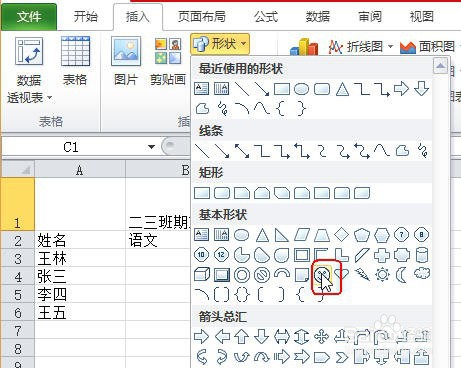Choose the chevron arrow shape
Viewport: 461px width, 368px height.
[342, 357]
